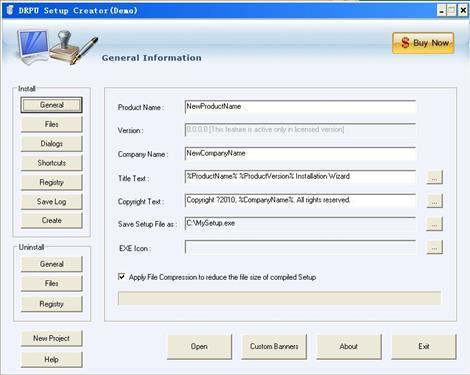Viewport: 470px width, 375px height.
Task: Open the Uninstall General section
Action: coord(51,264)
